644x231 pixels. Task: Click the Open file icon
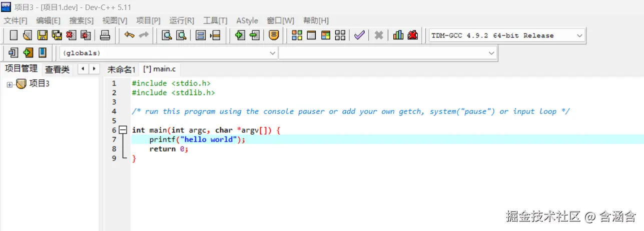point(28,35)
